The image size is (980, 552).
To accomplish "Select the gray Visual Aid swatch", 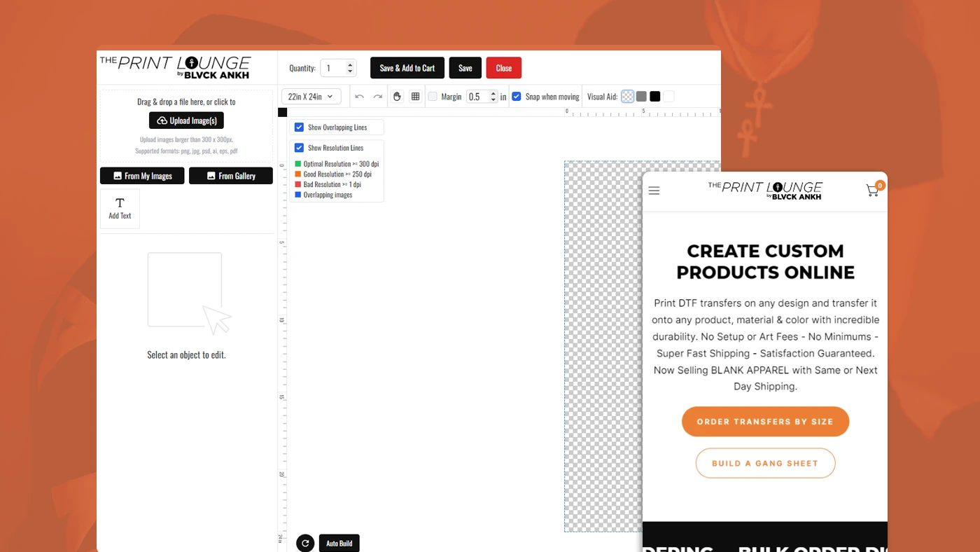I will click(641, 97).
